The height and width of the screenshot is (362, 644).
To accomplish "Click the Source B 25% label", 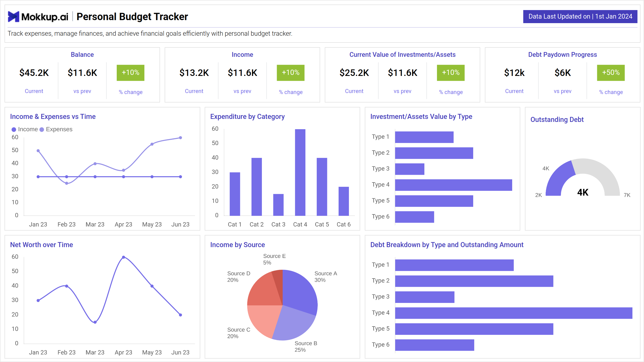I will (x=306, y=347).
